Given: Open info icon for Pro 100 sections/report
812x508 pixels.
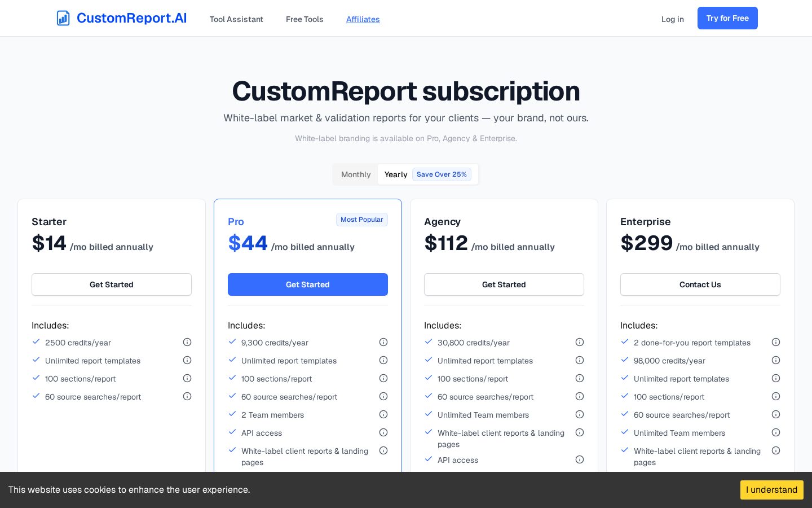Looking at the screenshot, I should point(383,378).
